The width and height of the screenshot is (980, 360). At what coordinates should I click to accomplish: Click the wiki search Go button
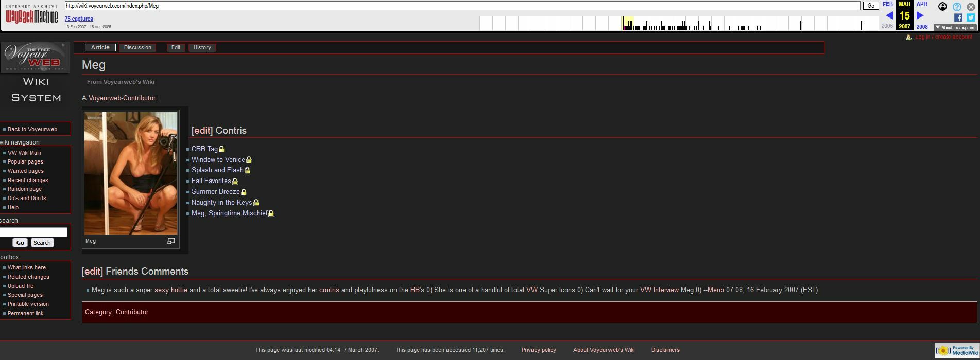20,243
